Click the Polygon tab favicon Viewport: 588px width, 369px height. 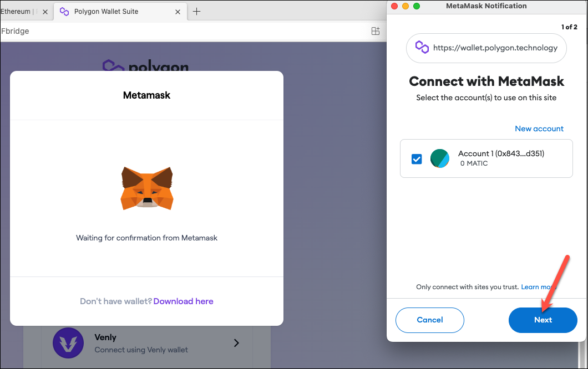pos(64,12)
